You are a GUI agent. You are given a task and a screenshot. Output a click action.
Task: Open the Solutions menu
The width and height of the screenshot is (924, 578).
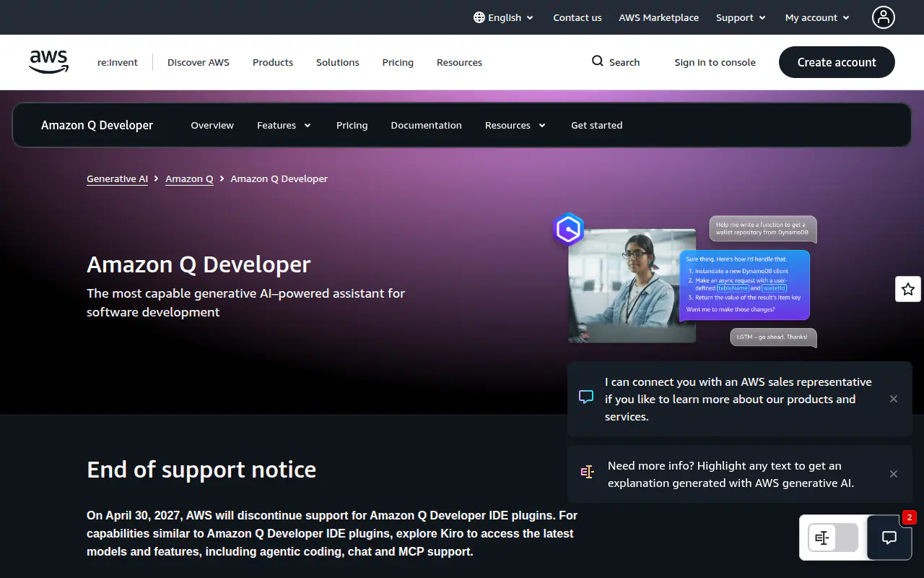pyautogui.click(x=337, y=62)
